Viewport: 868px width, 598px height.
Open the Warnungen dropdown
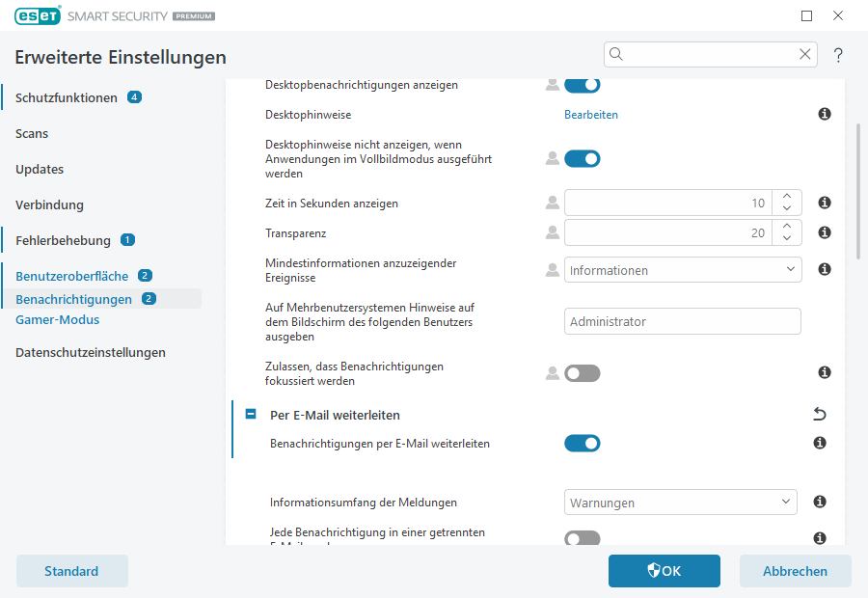point(680,502)
